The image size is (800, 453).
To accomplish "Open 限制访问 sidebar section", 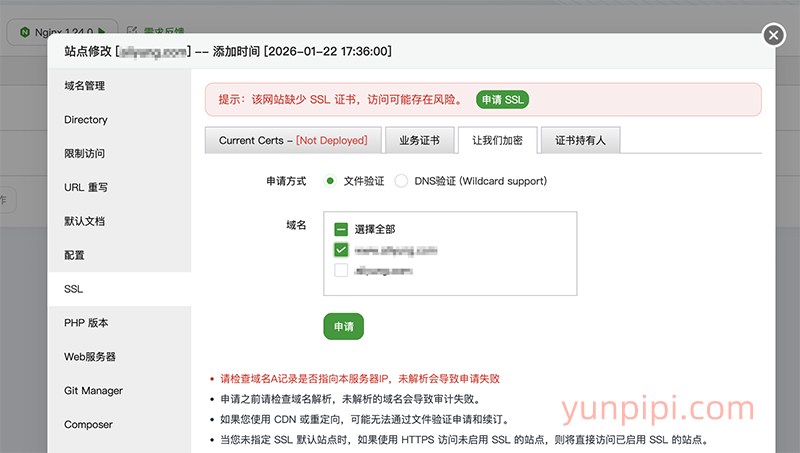I will 85,154.
